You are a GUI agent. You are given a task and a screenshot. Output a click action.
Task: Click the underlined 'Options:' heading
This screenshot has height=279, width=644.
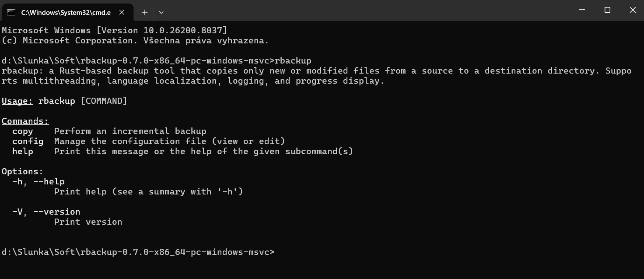22,171
